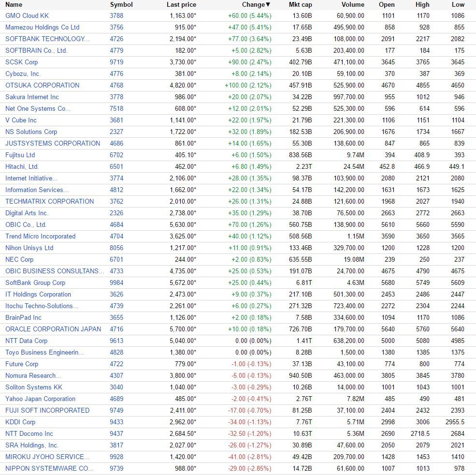The width and height of the screenshot is (476, 476).
Task: Click the sort arrow next to Change
Action: (268, 4)
